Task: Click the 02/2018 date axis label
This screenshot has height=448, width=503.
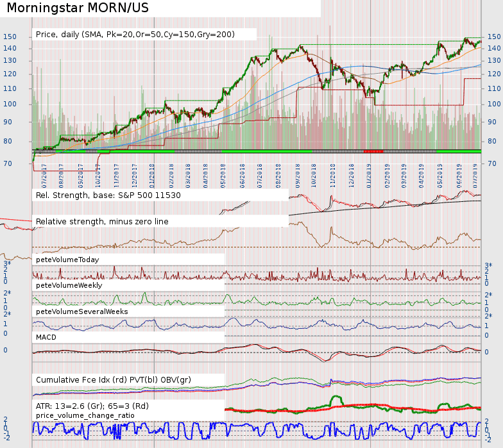Action: click(x=171, y=176)
